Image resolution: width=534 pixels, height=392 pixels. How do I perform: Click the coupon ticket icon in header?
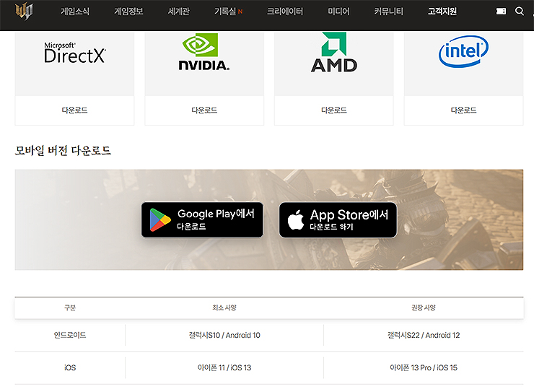pos(501,12)
